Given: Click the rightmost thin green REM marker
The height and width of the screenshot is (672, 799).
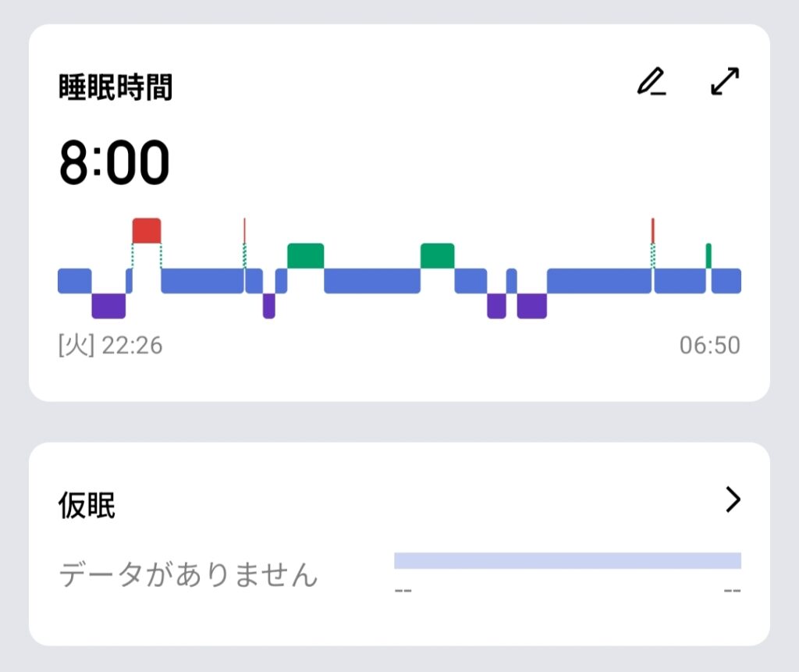Looking at the screenshot, I should pyautogui.click(x=708, y=255).
